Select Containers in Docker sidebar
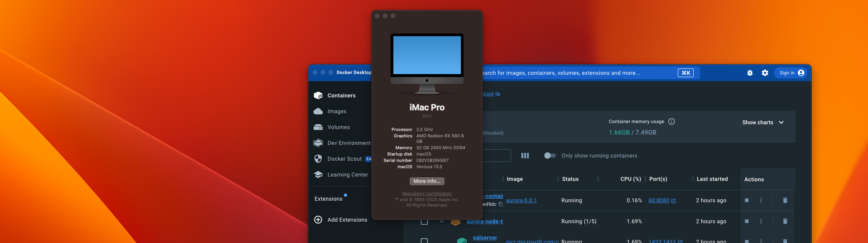Image resolution: width=868 pixels, height=243 pixels. tap(341, 95)
